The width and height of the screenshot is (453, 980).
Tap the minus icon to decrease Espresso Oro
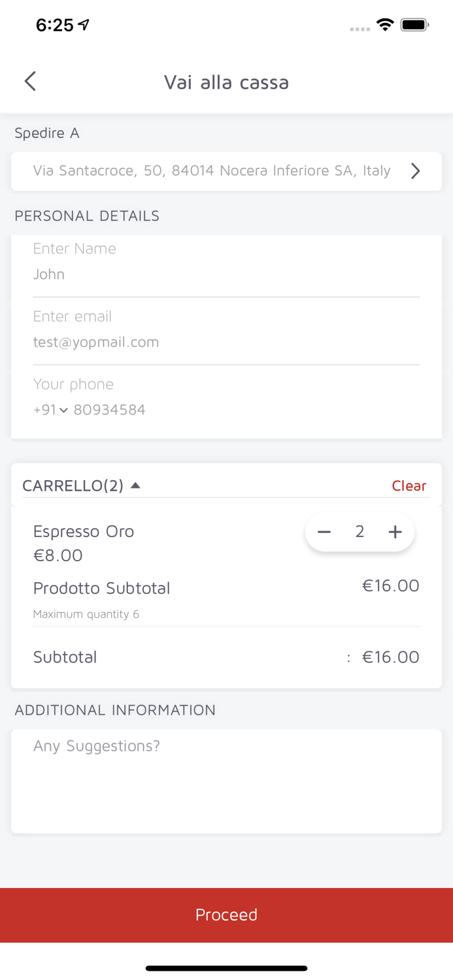[x=324, y=531]
